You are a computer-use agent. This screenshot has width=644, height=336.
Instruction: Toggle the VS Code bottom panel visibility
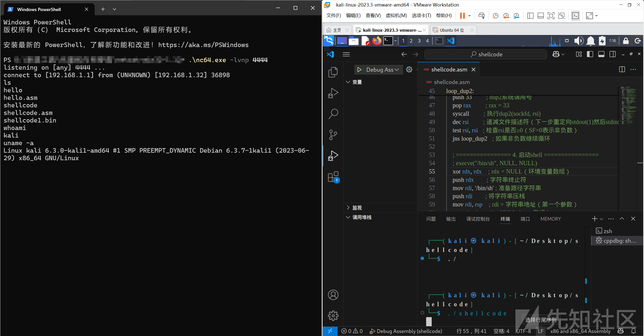tap(601, 54)
